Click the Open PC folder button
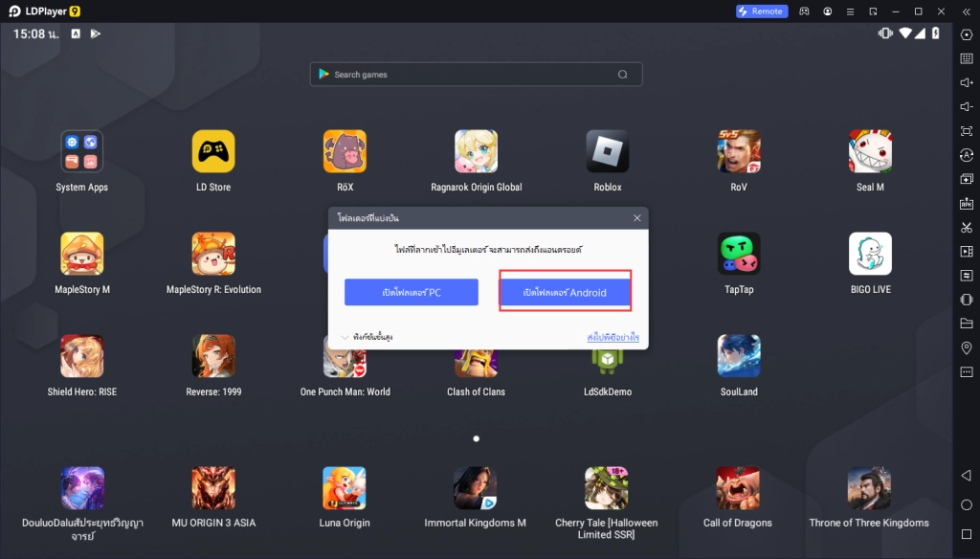This screenshot has width=980, height=559. tap(412, 292)
